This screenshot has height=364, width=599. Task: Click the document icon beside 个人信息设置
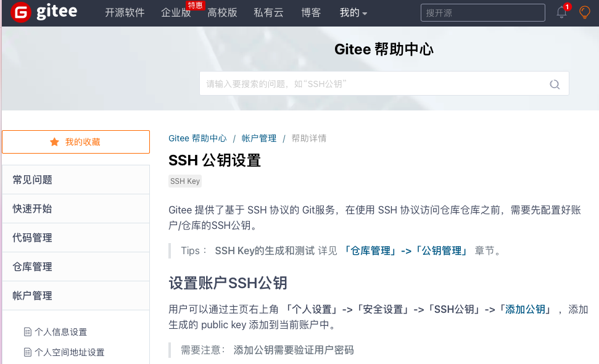point(28,331)
